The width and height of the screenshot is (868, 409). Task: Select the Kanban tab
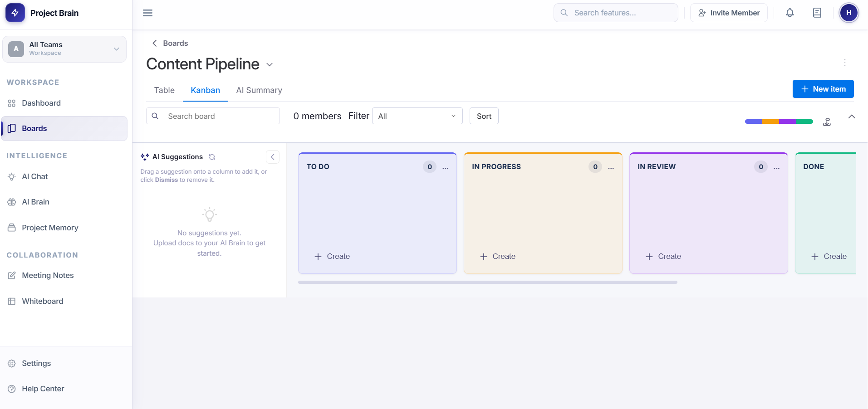point(206,90)
